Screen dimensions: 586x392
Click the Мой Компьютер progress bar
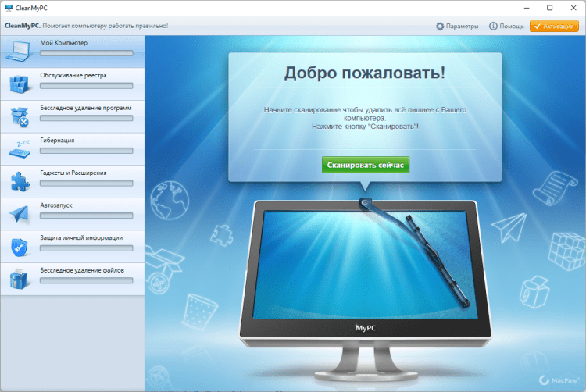[86, 53]
